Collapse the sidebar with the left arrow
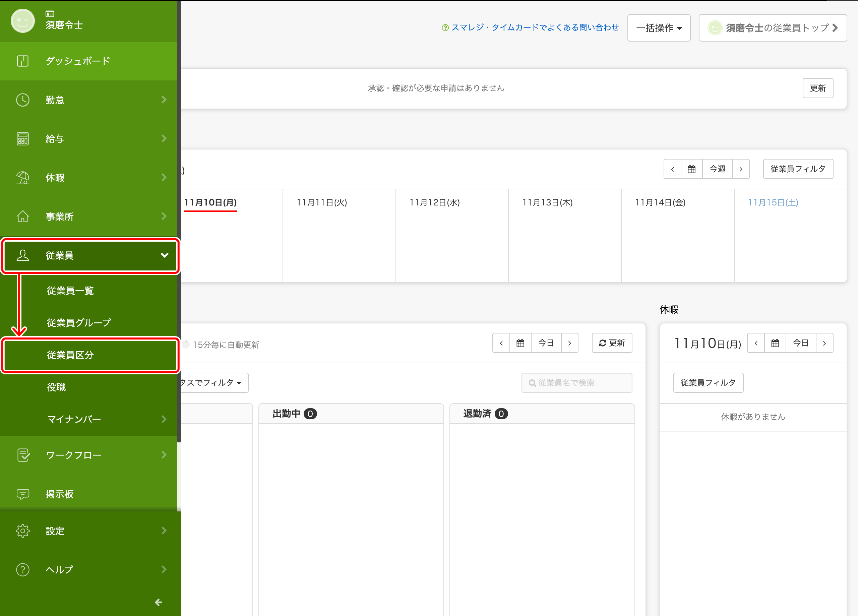This screenshot has height=616, width=858. [x=159, y=602]
